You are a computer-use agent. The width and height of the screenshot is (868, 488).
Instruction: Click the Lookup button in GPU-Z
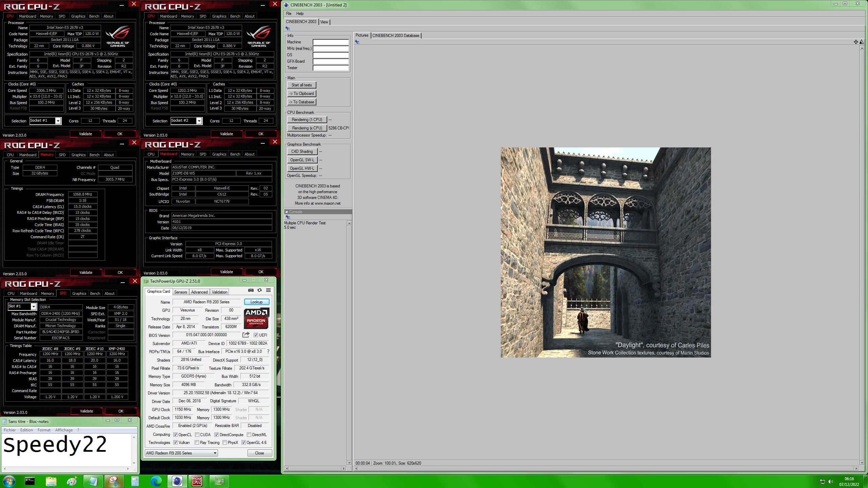[x=256, y=302]
